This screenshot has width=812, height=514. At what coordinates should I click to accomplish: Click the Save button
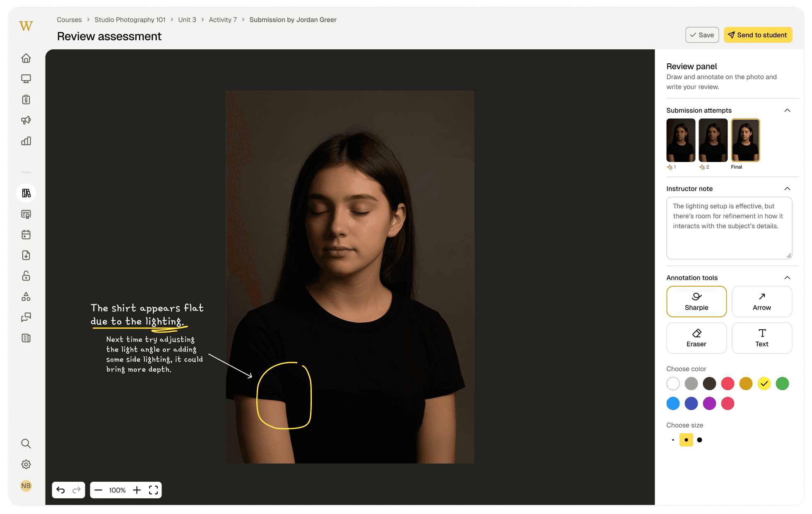pyautogui.click(x=702, y=35)
